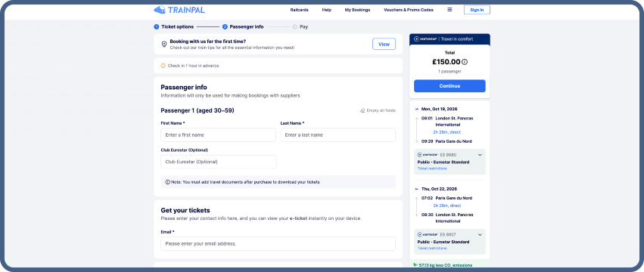Click the location pin icon in first-time banner
The image size is (644, 272).
pyautogui.click(x=164, y=45)
